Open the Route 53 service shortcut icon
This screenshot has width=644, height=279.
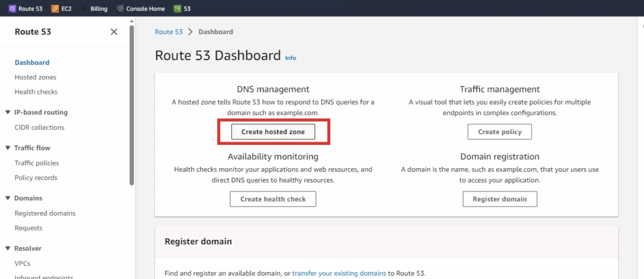tap(13, 8)
